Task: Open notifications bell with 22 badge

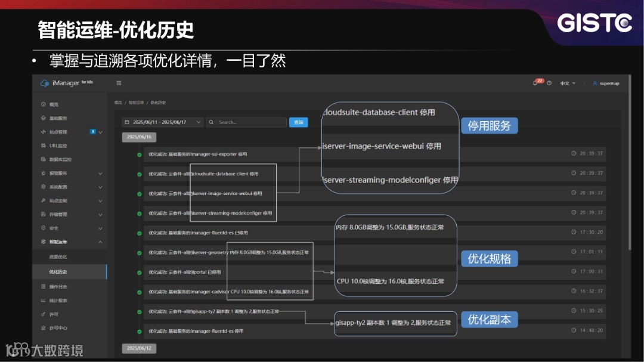Action: coord(535,83)
